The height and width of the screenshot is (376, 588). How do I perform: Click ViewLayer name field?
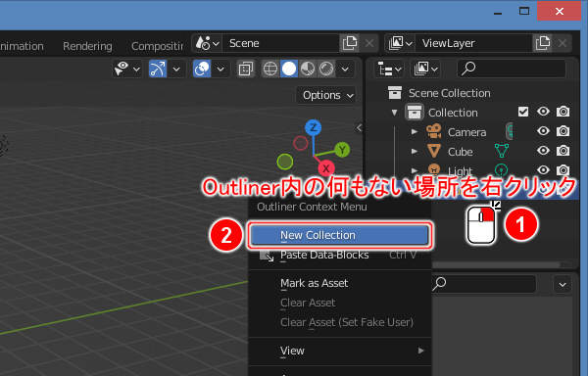pyautogui.click(x=474, y=43)
